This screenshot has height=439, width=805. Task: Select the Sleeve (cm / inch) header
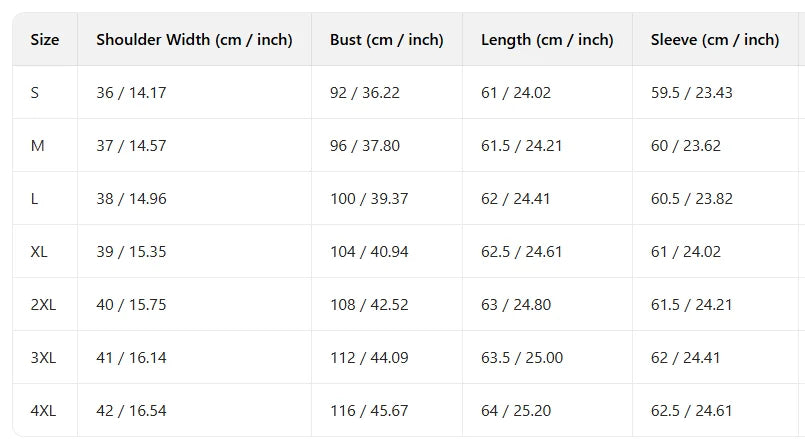click(714, 40)
